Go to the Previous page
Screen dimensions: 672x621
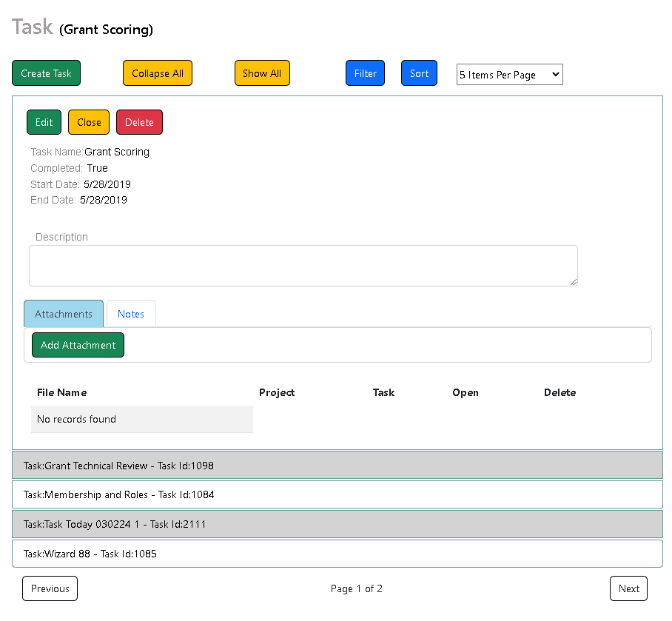(x=50, y=588)
